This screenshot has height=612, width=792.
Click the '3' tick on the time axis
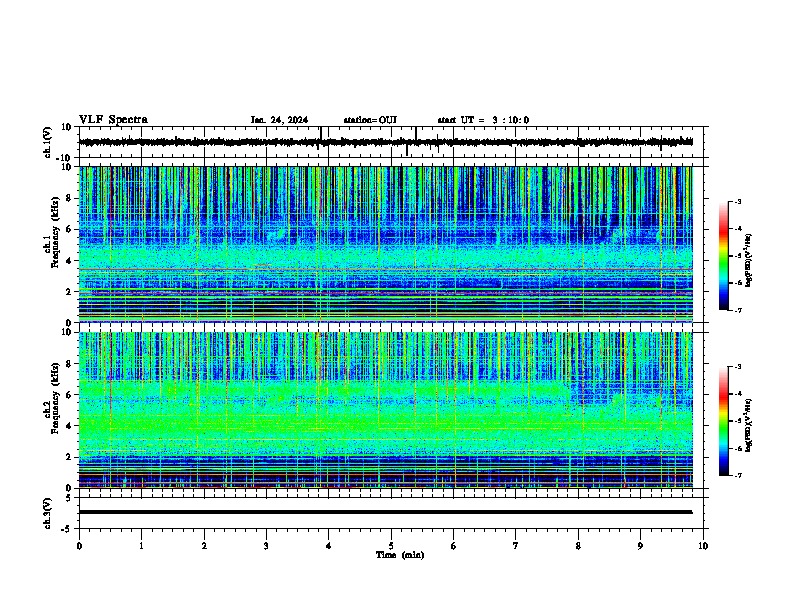(x=266, y=546)
